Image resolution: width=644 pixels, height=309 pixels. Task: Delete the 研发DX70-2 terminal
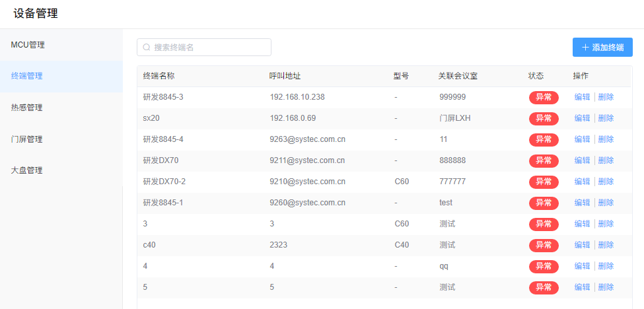pos(606,182)
